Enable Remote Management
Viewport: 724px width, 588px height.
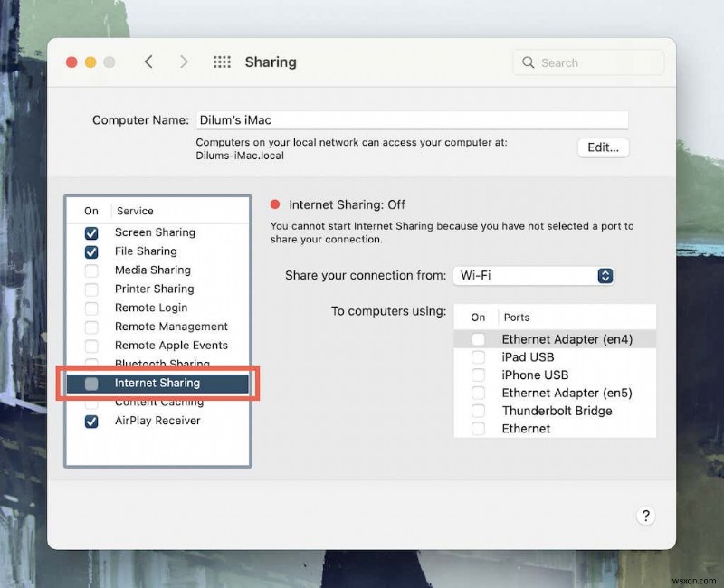pos(90,327)
